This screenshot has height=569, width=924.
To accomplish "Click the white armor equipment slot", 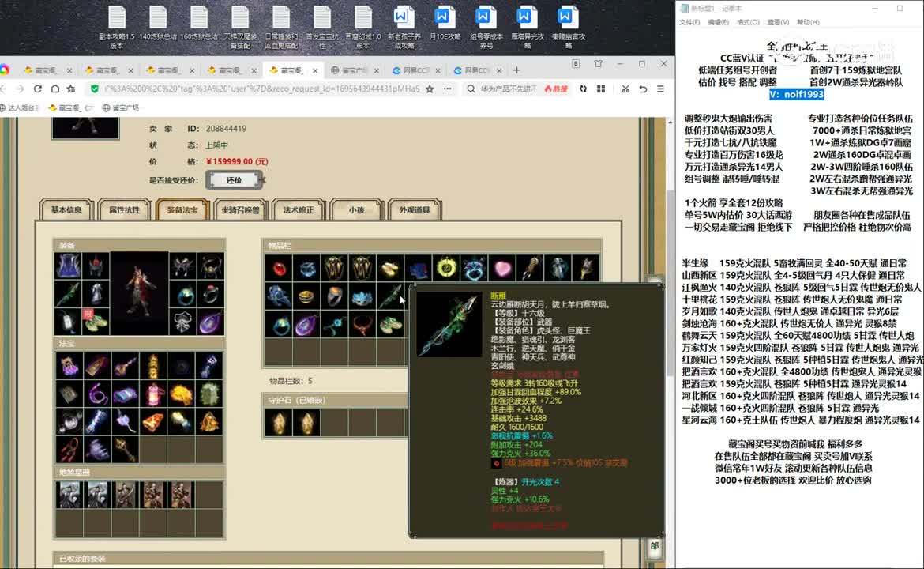I will coord(96,294).
